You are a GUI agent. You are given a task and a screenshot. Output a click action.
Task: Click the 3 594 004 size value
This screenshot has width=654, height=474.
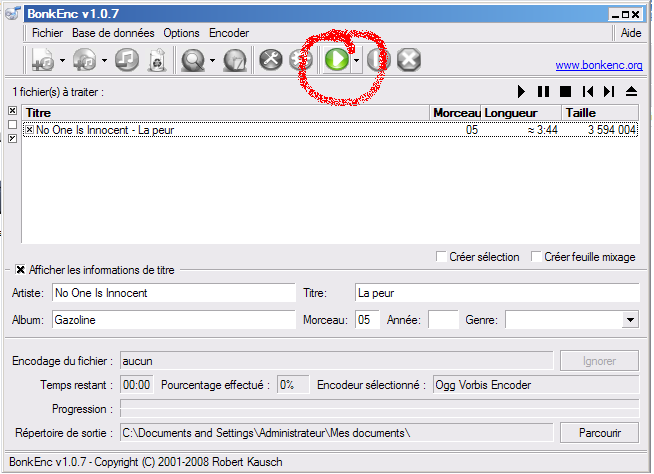click(611, 130)
